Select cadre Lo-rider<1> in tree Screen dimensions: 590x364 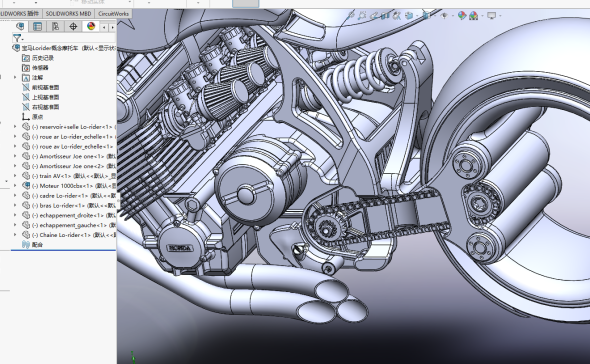pos(69,195)
